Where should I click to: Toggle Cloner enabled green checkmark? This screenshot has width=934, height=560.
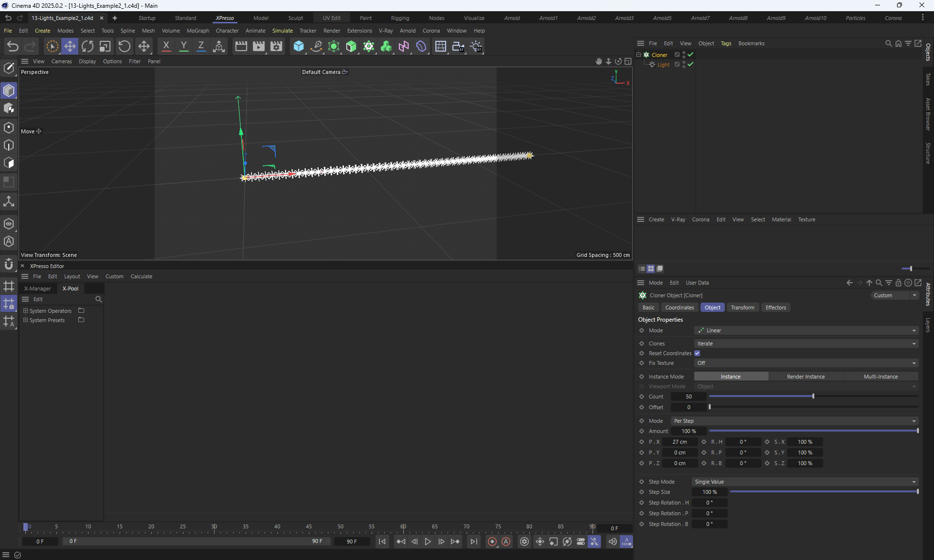(x=690, y=54)
